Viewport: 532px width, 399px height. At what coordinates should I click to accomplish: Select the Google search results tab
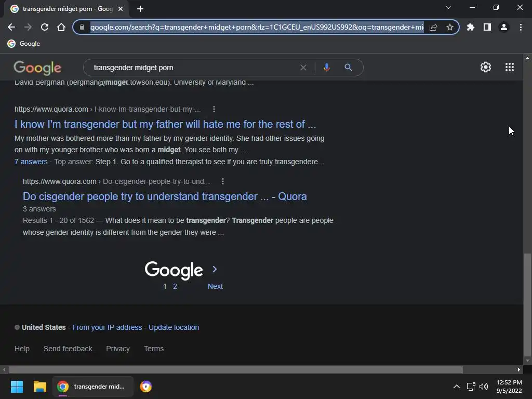pos(66,9)
